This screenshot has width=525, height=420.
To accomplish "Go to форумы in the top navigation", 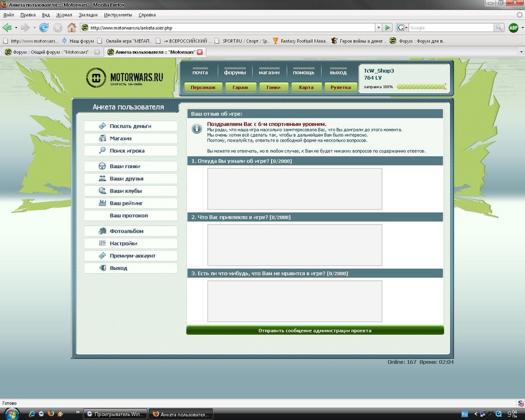I will coord(235,72).
